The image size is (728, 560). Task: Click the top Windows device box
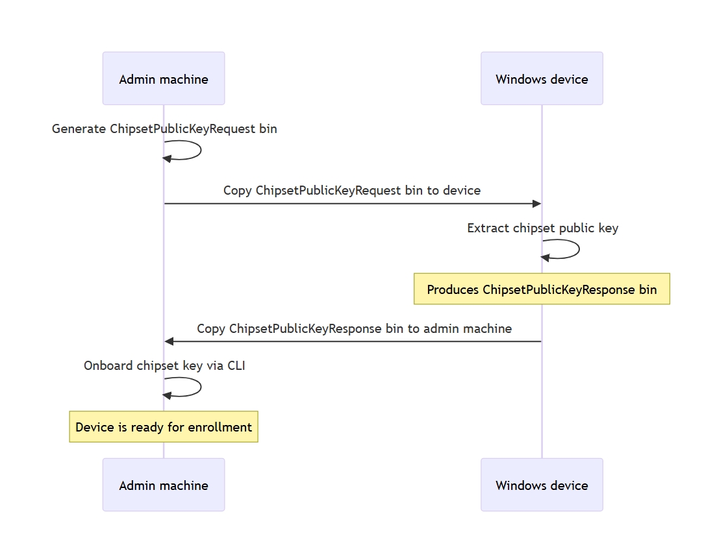pos(542,79)
